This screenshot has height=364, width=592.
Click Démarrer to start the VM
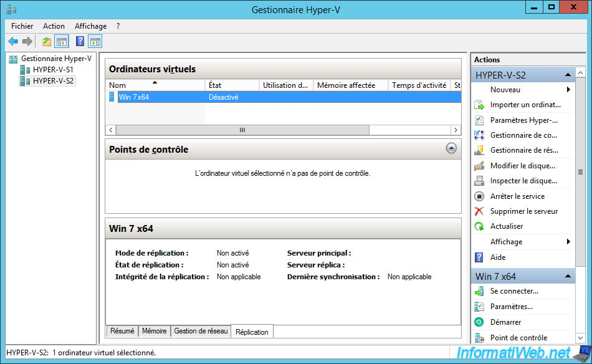click(505, 322)
